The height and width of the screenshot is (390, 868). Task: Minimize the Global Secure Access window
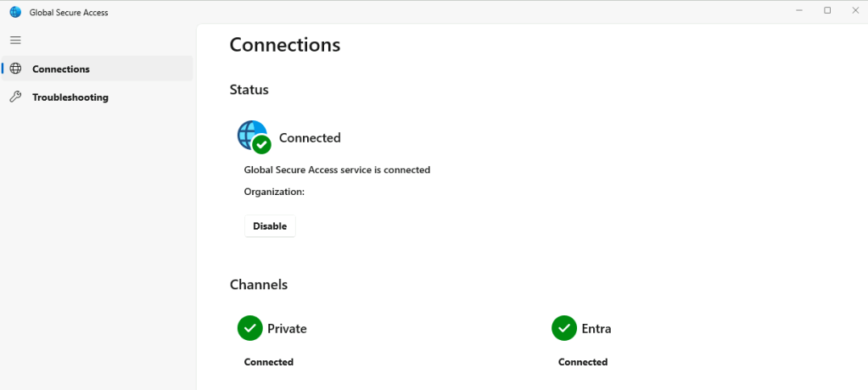[x=799, y=11]
